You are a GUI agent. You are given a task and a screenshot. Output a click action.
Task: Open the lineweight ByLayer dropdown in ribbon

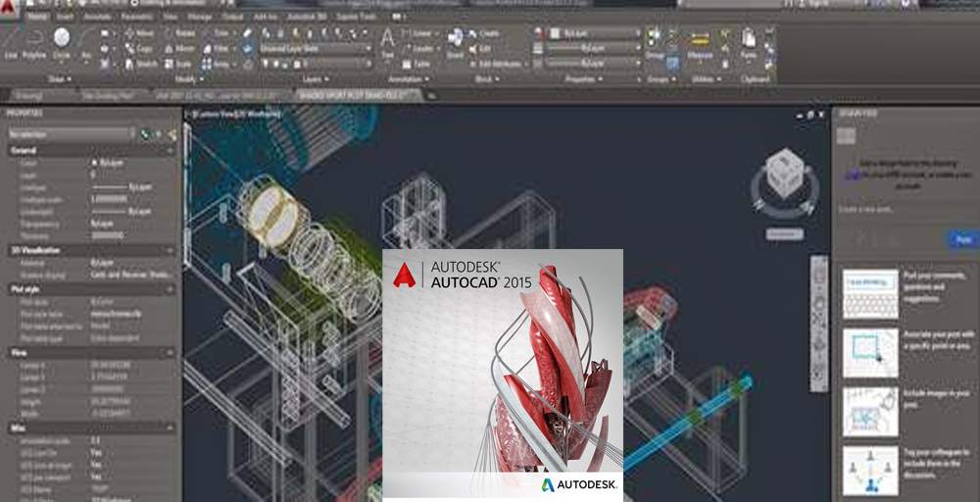595,48
